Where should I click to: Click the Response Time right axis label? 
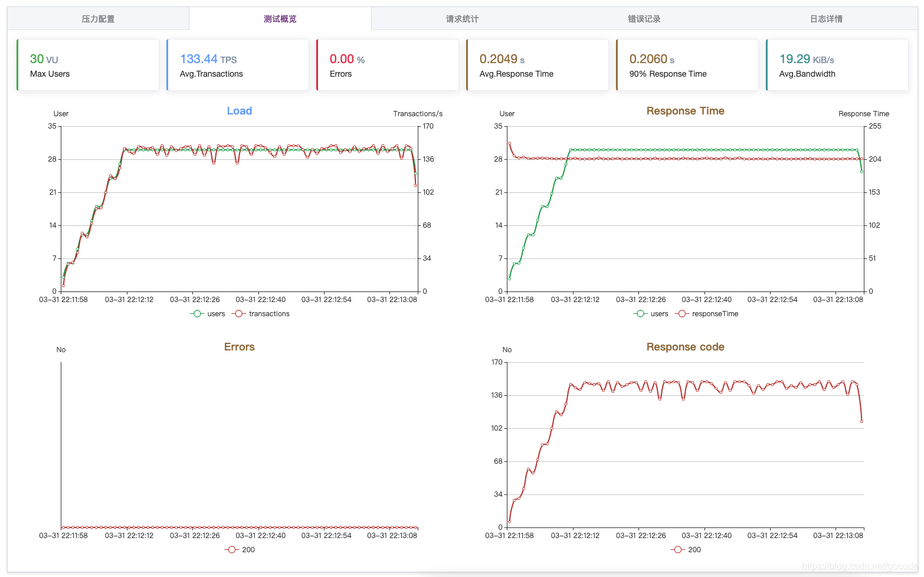tap(864, 114)
